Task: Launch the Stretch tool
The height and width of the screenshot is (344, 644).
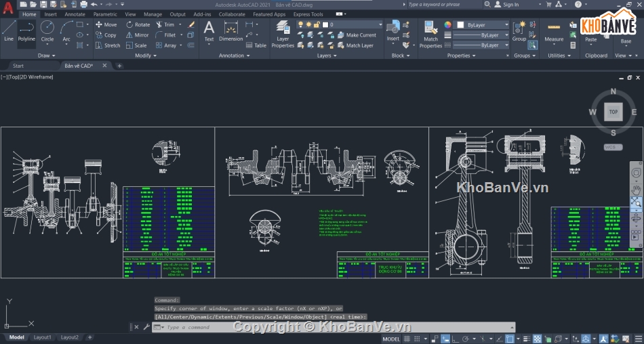Action: 108,45
